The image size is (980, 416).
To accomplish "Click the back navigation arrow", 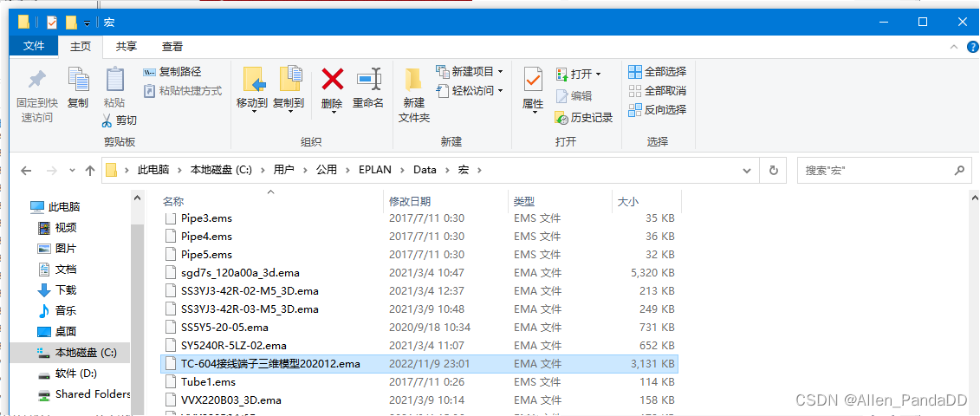I will tap(26, 170).
